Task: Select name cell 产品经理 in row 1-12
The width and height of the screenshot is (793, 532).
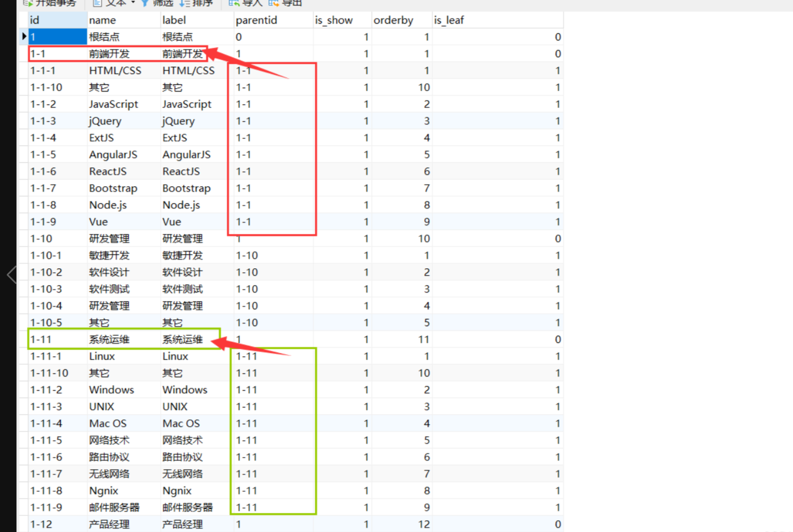Action: coord(123,525)
